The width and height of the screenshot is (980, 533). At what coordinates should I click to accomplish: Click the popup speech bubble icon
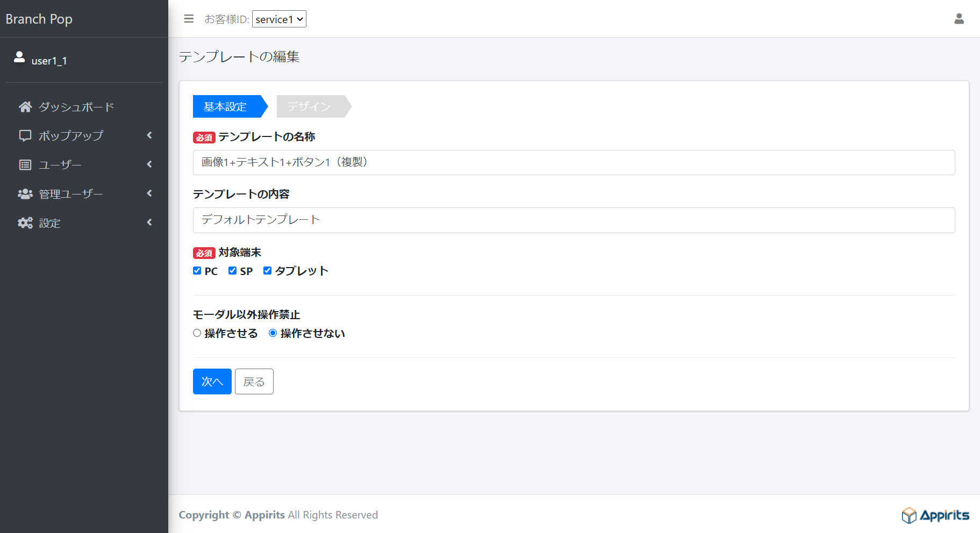click(x=25, y=135)
